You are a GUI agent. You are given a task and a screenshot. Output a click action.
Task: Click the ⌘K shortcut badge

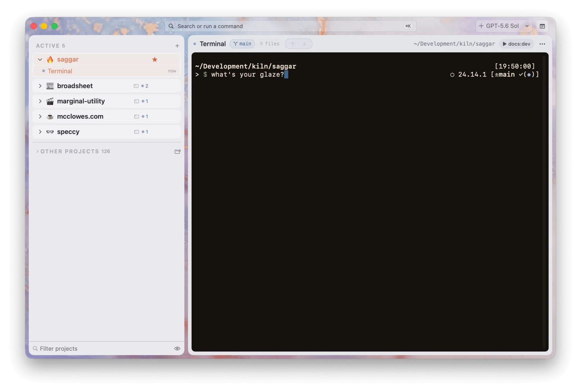(408, 26)
